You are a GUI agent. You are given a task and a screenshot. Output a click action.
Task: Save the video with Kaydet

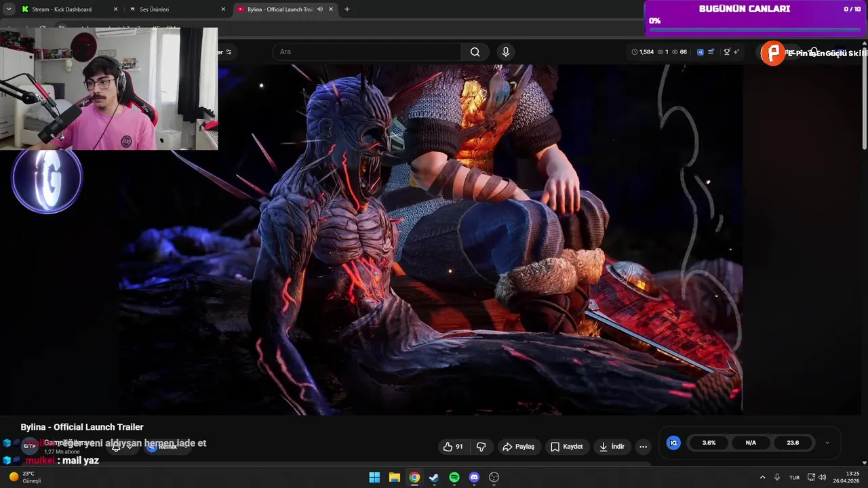[x=566, y=447]
